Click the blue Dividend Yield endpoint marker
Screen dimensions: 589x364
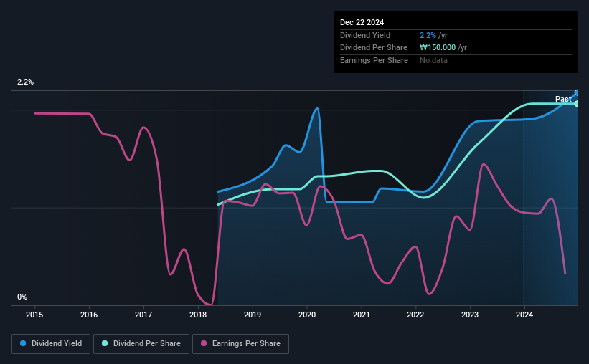pyautogui.click(x=577, y=92)
